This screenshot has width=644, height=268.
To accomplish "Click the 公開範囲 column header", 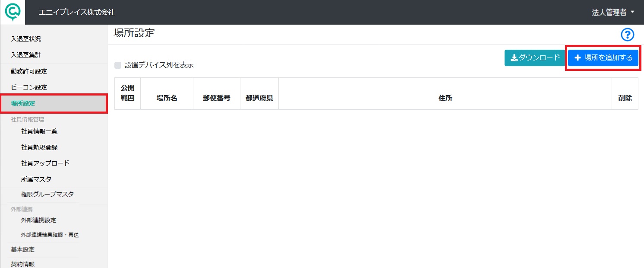I will point(128,93).
